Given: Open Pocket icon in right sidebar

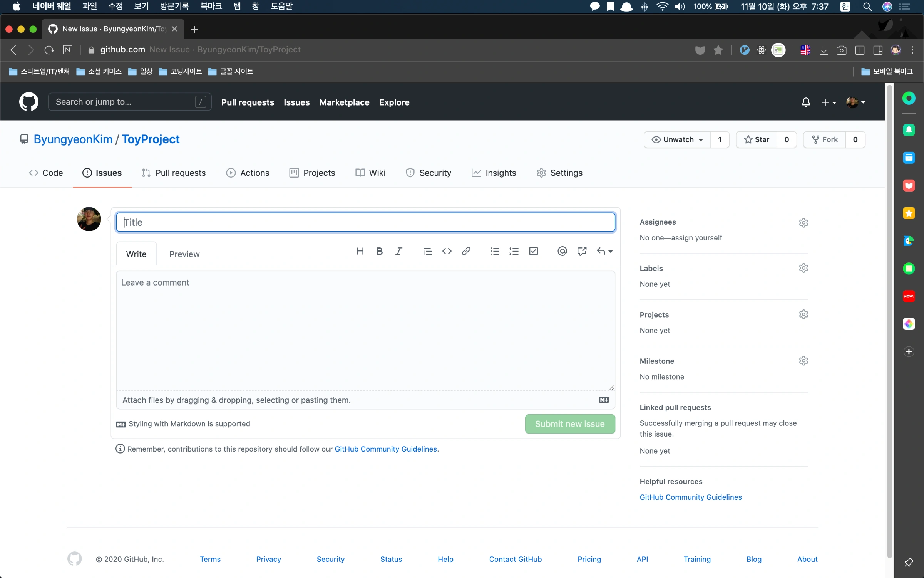Looking at the screenshot, I should click(x=909, y=185).
